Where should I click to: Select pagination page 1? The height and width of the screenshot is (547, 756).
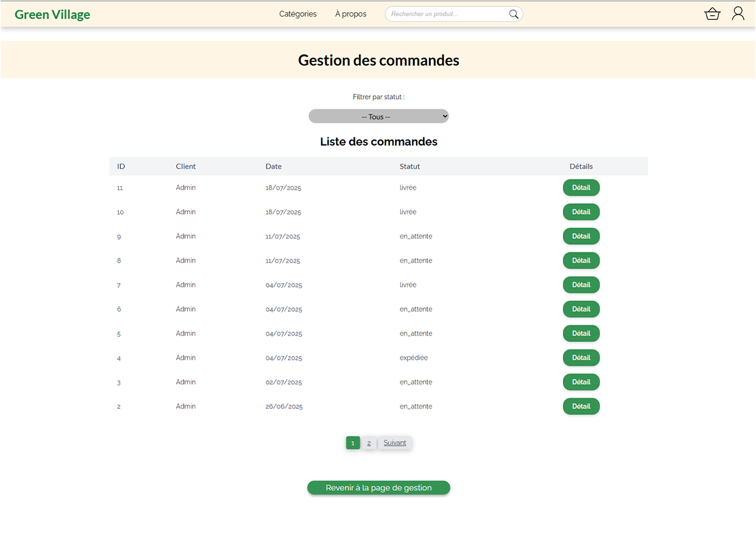[353, 443]
